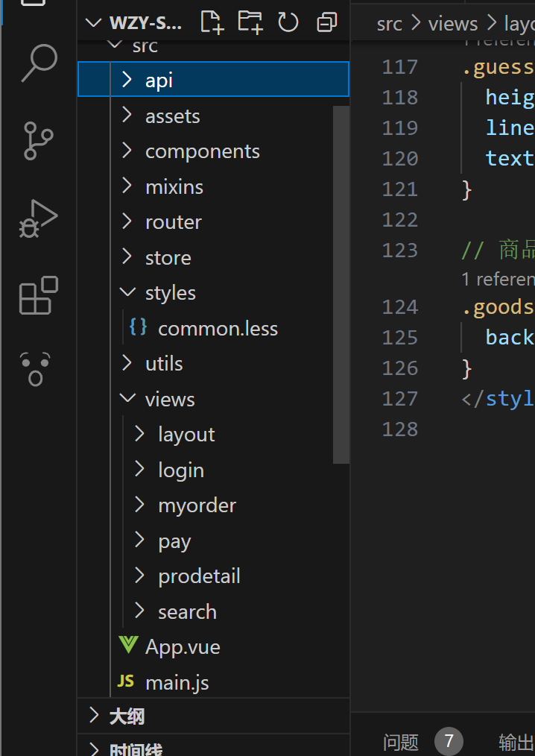Click the views breadcrumb segment
The image size is (535, 756).
tap(452, 24)
